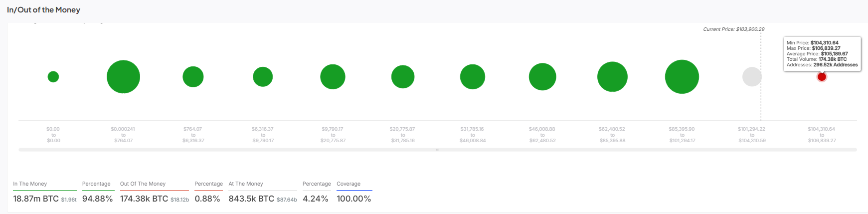Click the $104,310.64 to $106,839.27 axis label
Viewport: 868px width, 214px height.
click(x=822, y=135)
